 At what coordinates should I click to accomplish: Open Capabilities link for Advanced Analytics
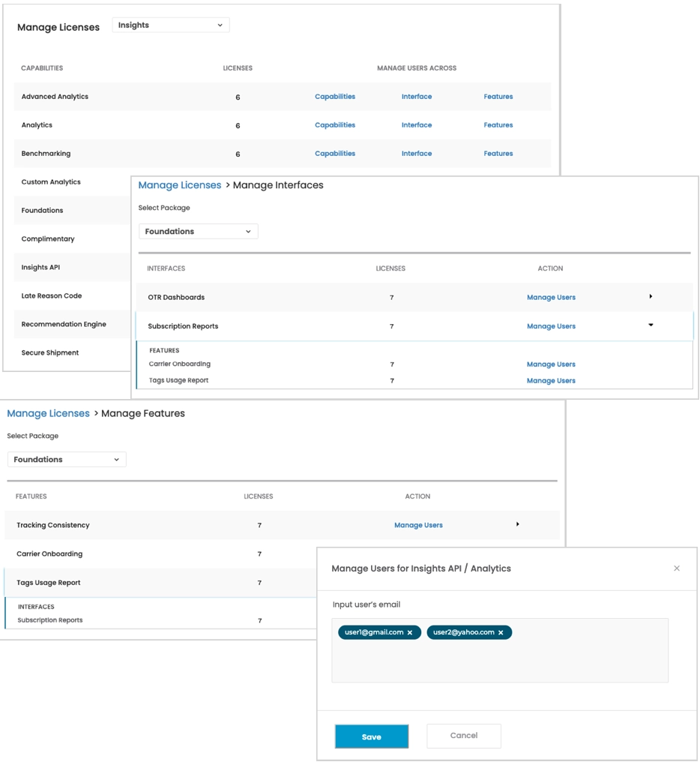335,97
